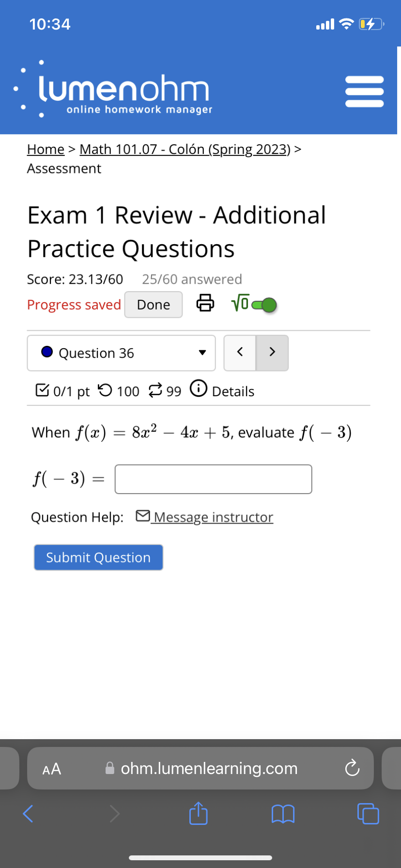The image size is (401, 868).
Task: Tap AA text size menu in Safari
Action: point(51,768)
